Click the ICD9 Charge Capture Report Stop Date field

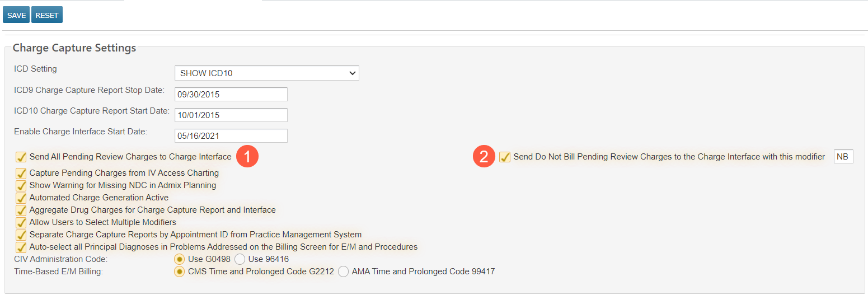[231, 94]
